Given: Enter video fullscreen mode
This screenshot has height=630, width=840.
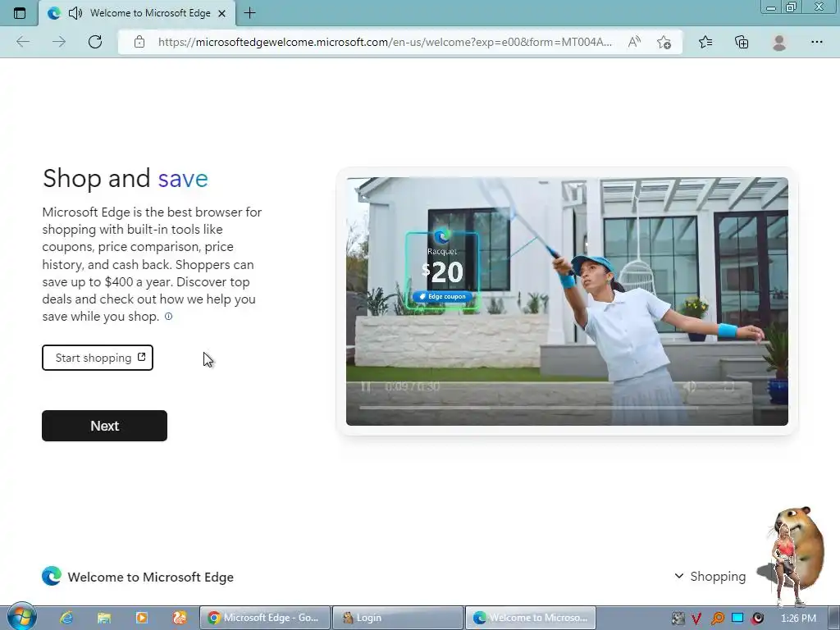Looking at the screenshot, I should (x=729, y=386).
